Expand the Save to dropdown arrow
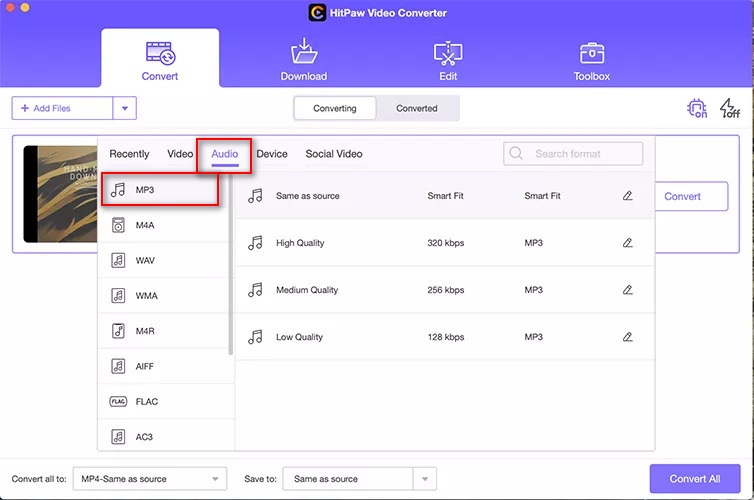 (425, 479)
